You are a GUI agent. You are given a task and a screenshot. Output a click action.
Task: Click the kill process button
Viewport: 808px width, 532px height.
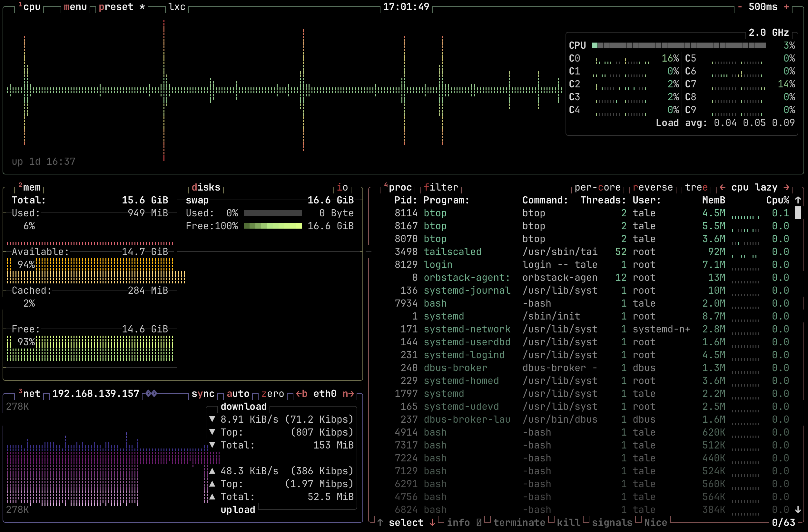click(568, 523)
